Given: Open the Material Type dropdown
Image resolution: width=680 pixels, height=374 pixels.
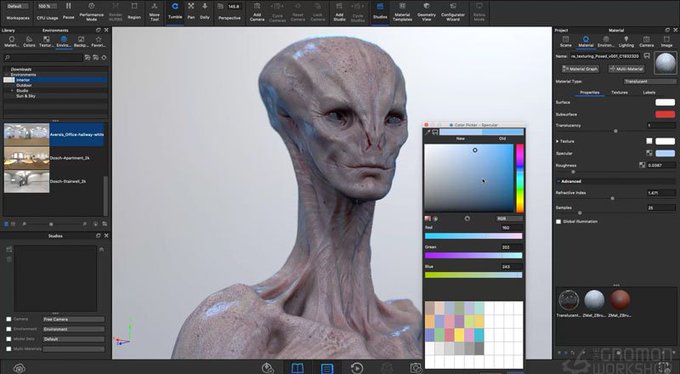Looking at the screenshot, I should coord(650,82).
